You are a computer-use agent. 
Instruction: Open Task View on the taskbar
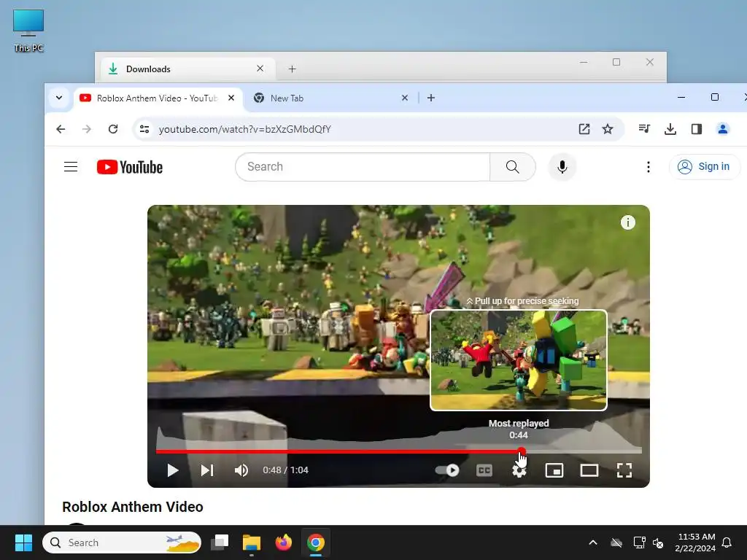(x=220, y=542)
